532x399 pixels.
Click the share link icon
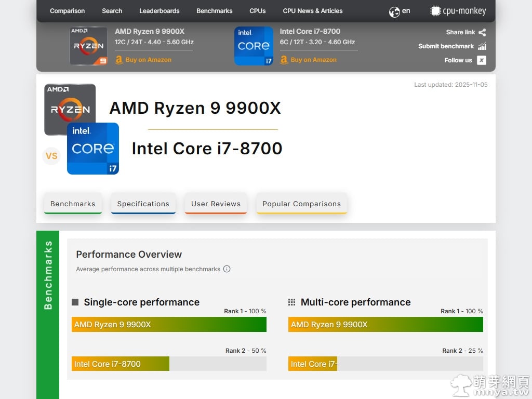coord(482,32)
